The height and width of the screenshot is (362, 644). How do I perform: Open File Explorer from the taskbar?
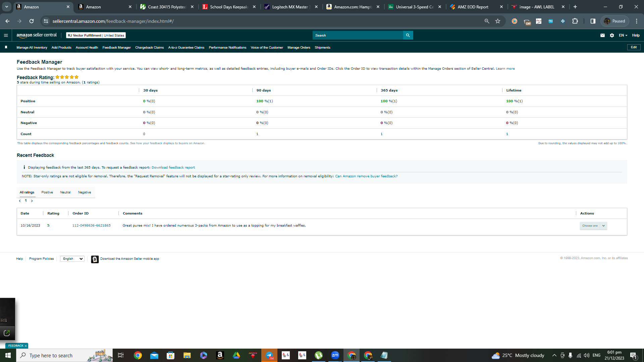coord(187,355)
